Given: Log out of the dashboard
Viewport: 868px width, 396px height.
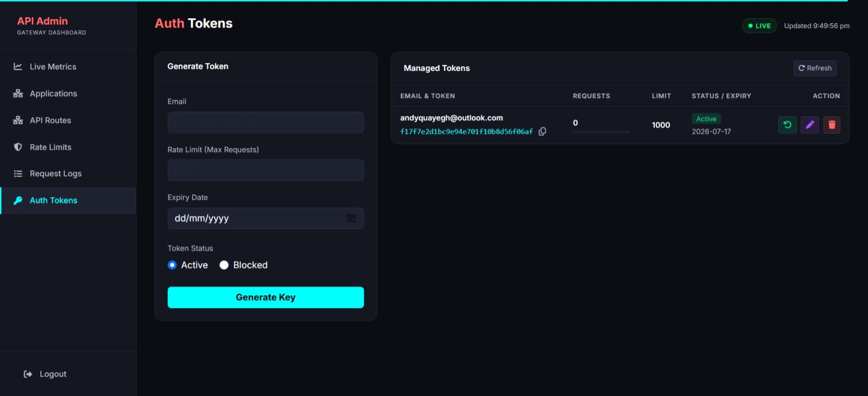Looking at the screenshot, I should [45, 374].
